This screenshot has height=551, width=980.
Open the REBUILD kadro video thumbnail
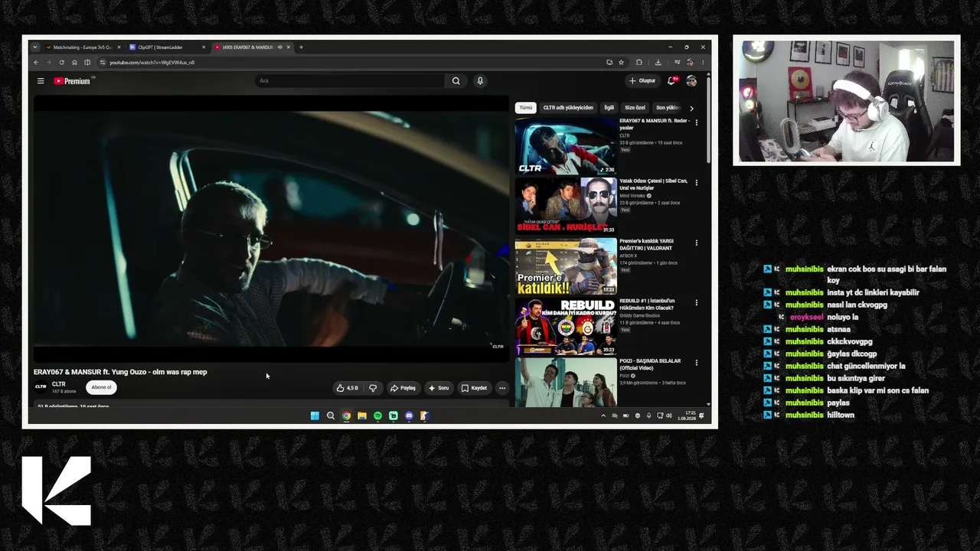[566, 326]
